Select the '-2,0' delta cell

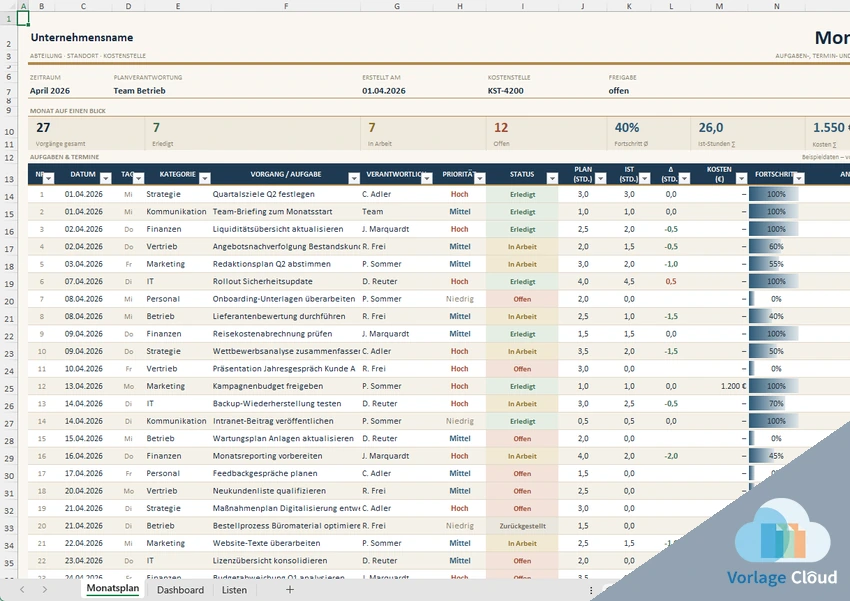671,456
